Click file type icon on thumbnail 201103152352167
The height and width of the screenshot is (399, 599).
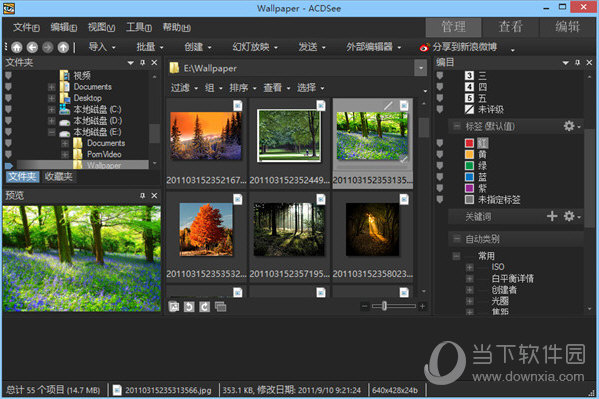[238, 105]
